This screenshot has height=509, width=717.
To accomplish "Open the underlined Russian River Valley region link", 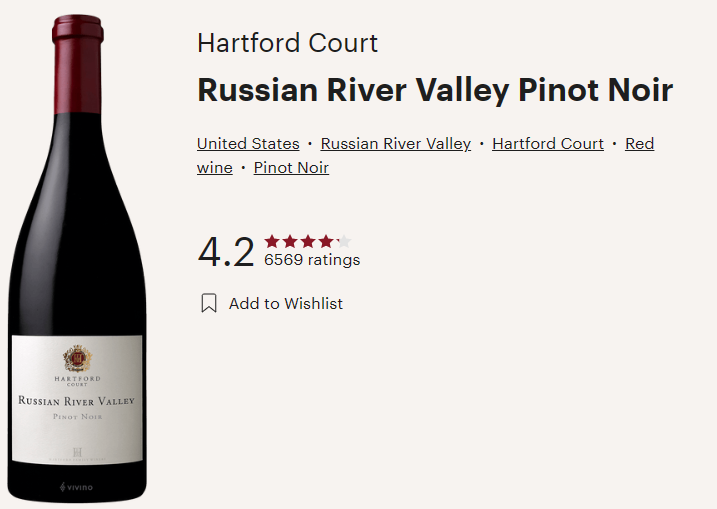I will pyautogui.click(x=396, y=144).
